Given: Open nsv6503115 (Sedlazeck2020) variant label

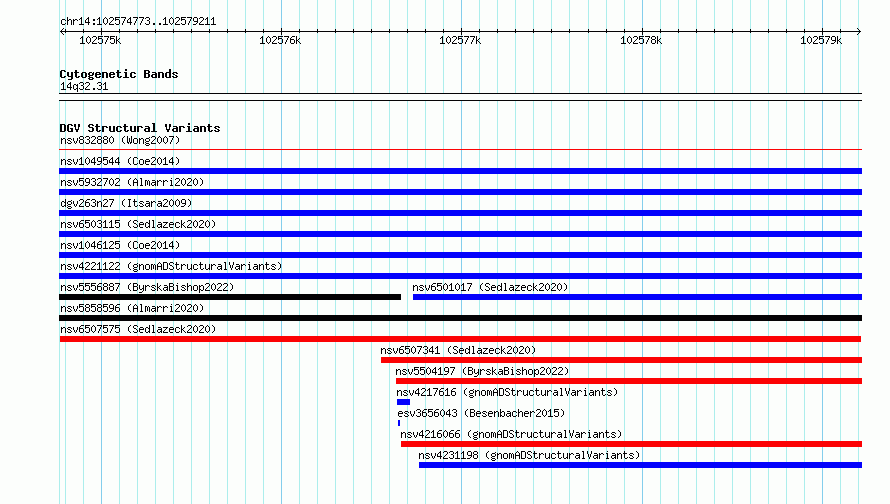Looking at the screenshot, I should tap(138, 224).
